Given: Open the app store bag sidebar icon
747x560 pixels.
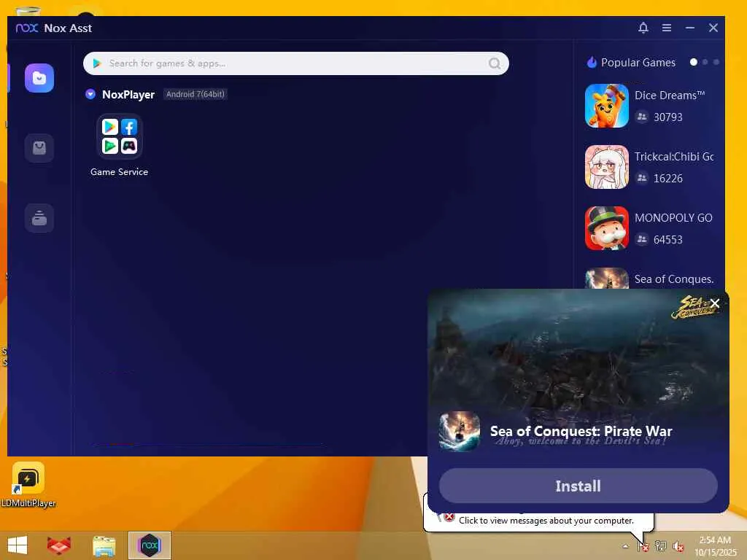Looking at the screenshot, I should pos(39,148).
